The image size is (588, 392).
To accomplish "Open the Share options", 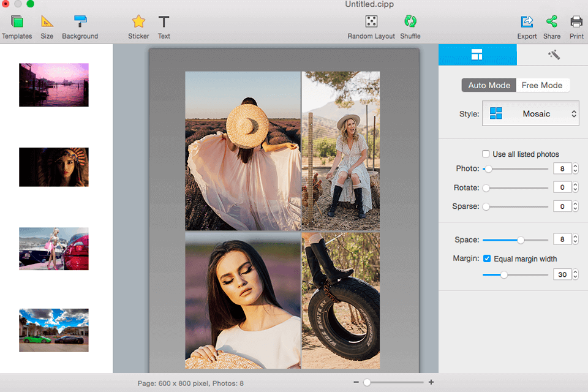I will pyautogui.click(x=552, y=24).
